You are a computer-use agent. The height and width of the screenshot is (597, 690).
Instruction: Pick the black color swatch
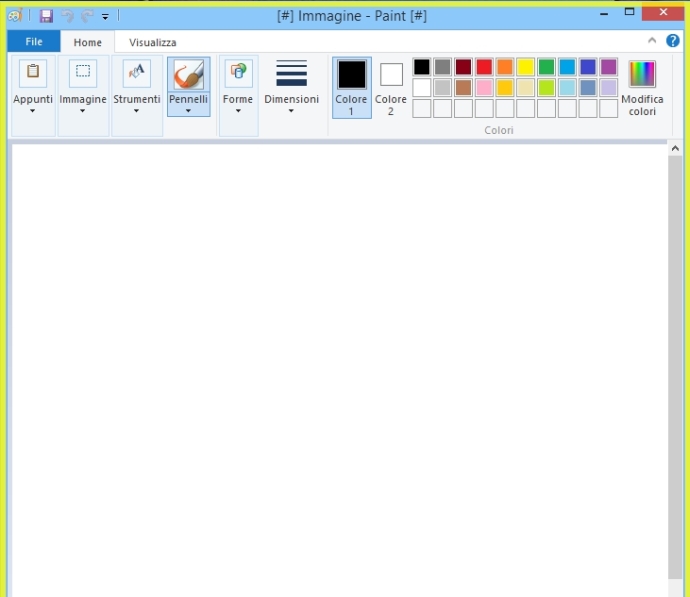[x=422, y=67]
